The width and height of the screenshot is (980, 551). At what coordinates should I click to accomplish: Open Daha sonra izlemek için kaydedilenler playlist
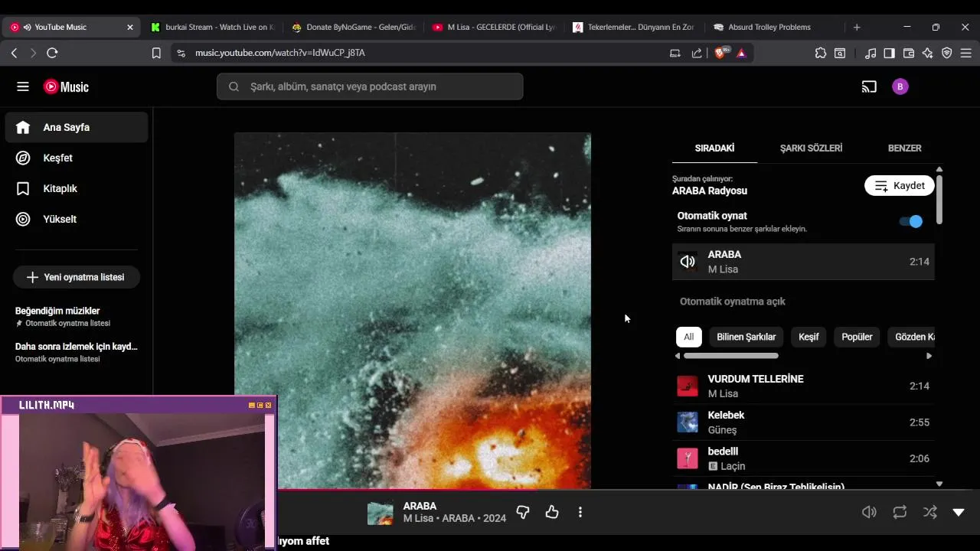[77, 352]
